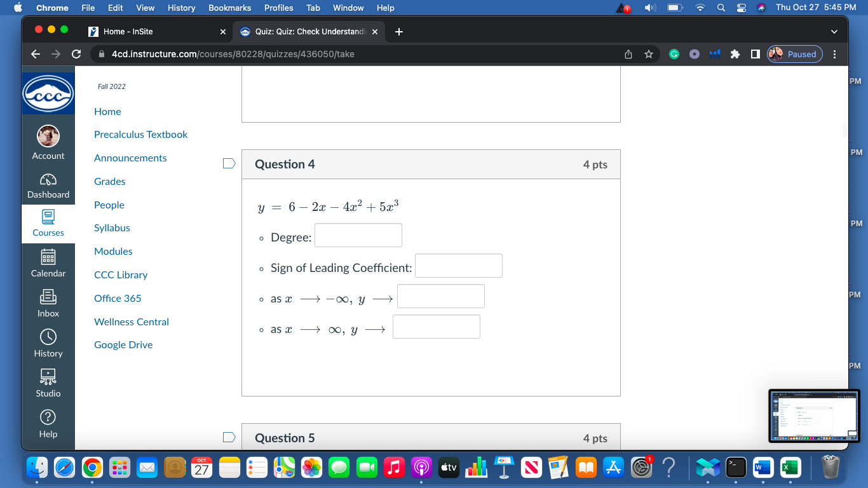This screenshot has height=488, width=868.
Task: Open the Chrome extensions puzzle icon
Action: (x=735, y=54)
